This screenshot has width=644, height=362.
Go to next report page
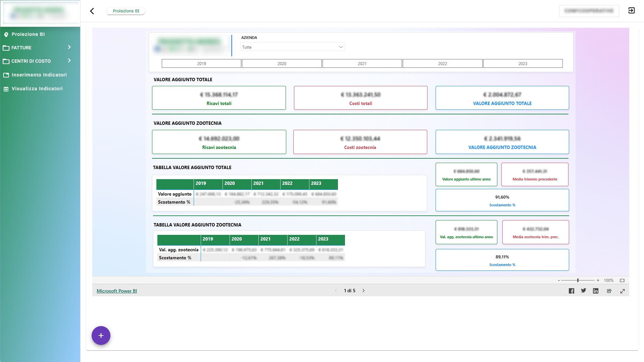(363, 291)
